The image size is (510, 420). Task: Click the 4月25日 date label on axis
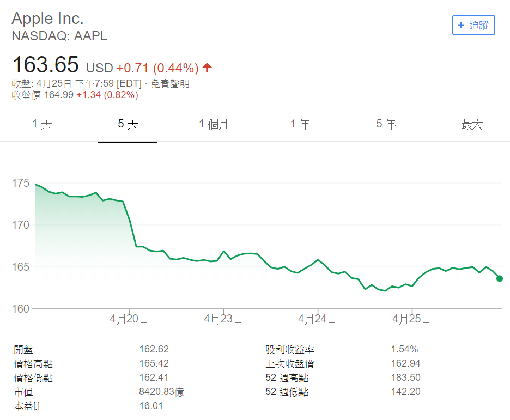pos(412,319)
